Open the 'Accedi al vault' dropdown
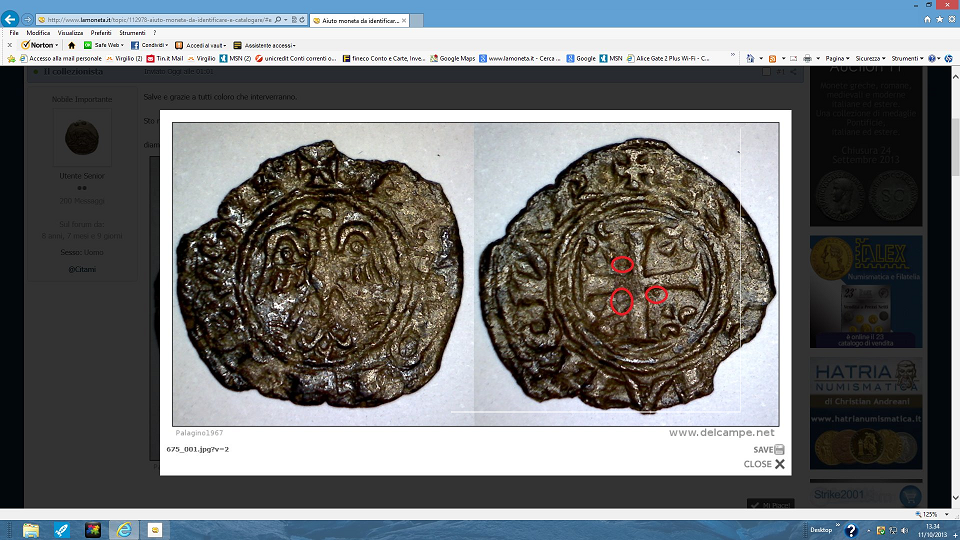The height and width of the screenshot is (540, 960). click(201, 45)
